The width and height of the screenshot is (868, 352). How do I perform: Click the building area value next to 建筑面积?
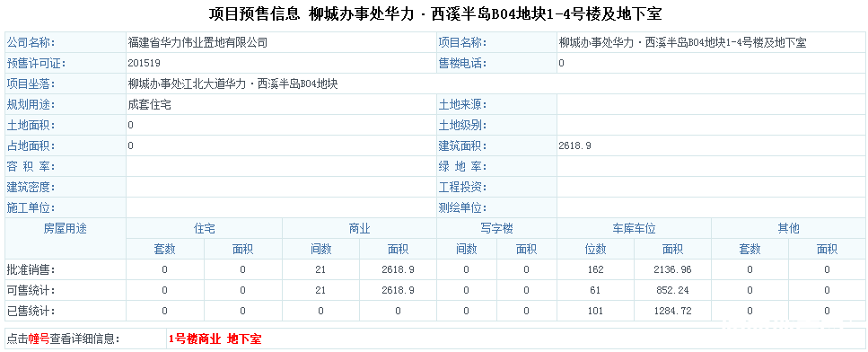[575, 146]
